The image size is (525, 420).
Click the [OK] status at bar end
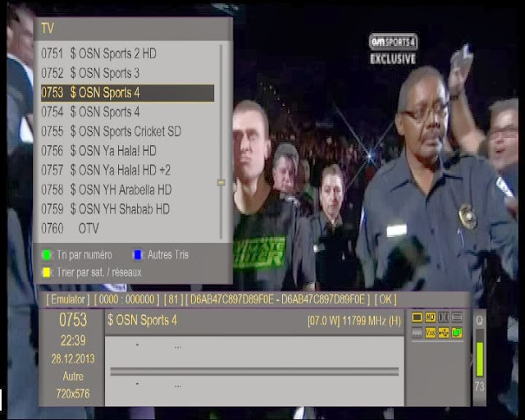pos(386,299)
